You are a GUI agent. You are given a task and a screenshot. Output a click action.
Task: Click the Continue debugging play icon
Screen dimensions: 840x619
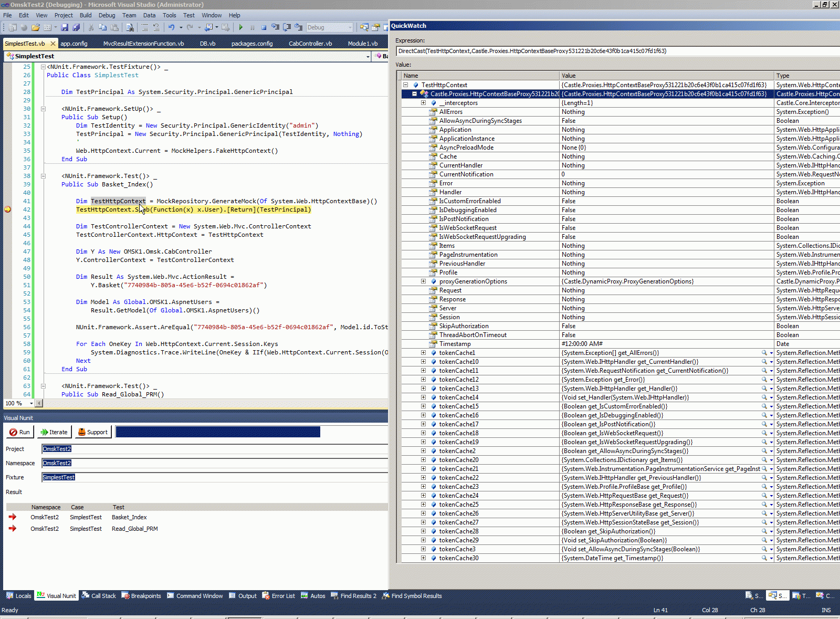241,27
